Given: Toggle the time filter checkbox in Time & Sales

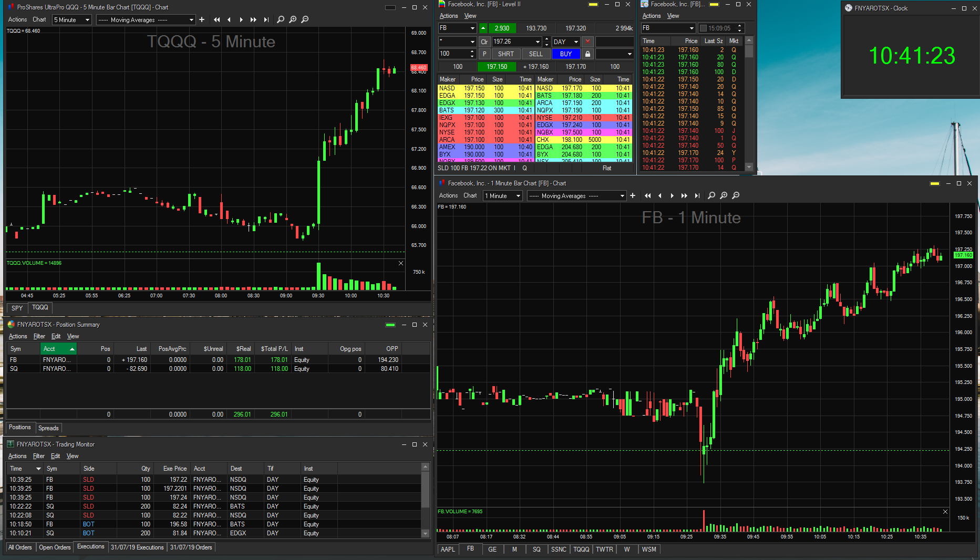Looking at the screenshot, I should (703, 28).
